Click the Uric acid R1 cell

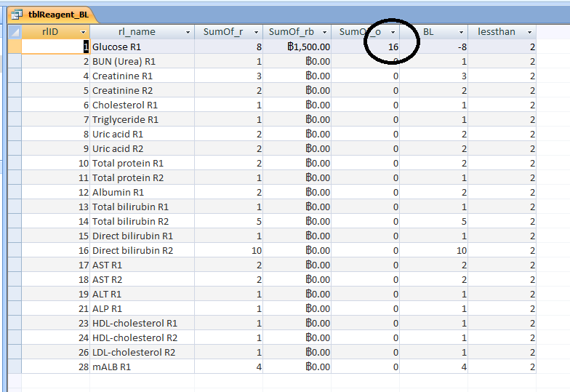click(x=142, y=134)
